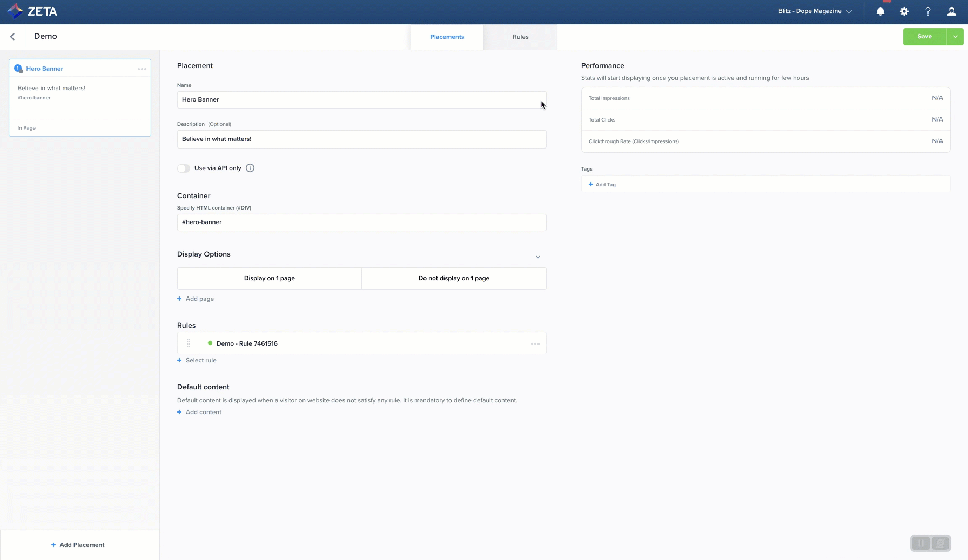Image resolution: width=968 pixels, height=560 pixels.
Task: Click the drag handle on Demo rule row
Action: point(189,343)
